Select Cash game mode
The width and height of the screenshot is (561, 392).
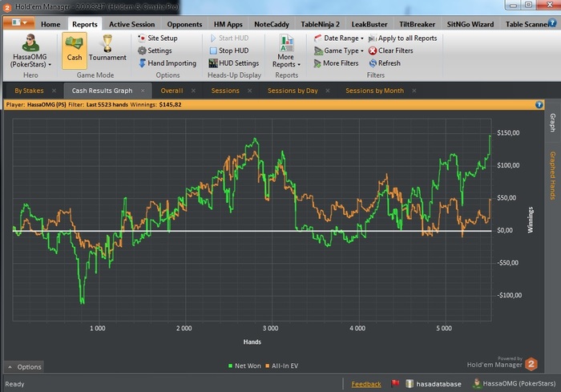(75, 51)
